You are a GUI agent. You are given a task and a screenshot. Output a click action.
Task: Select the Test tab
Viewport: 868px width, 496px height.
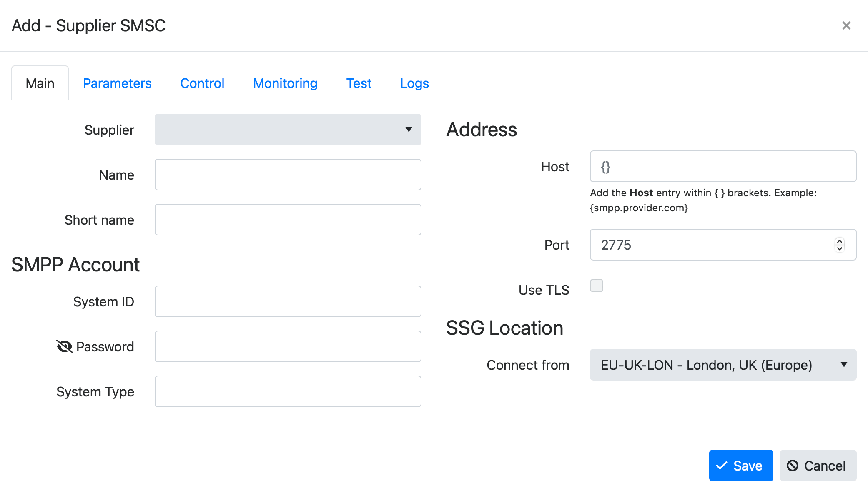pyautogui.click(x=359, y=83)
